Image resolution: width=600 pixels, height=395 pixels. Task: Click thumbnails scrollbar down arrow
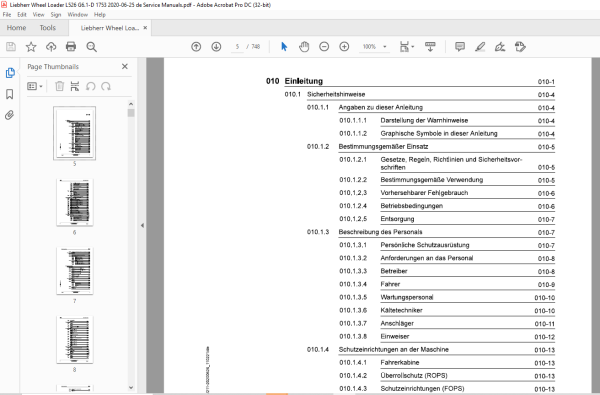click(131, 387)
